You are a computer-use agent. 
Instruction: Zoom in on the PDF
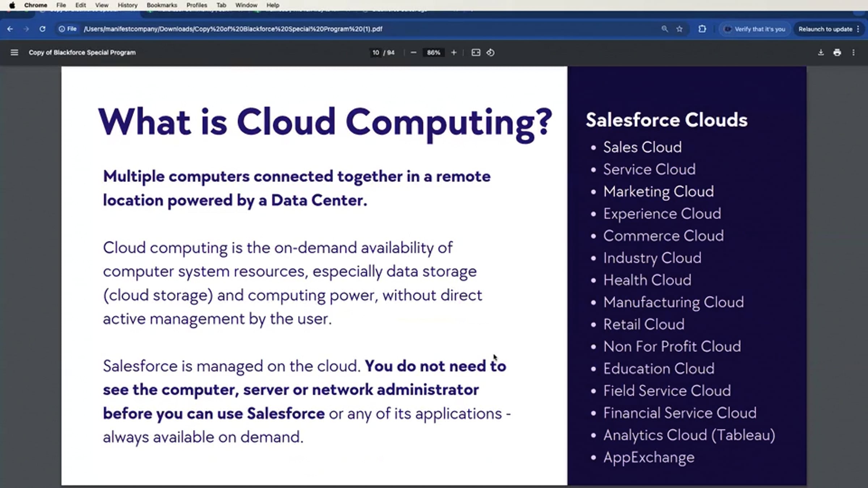pyautogui.click(x=454, y=53)
